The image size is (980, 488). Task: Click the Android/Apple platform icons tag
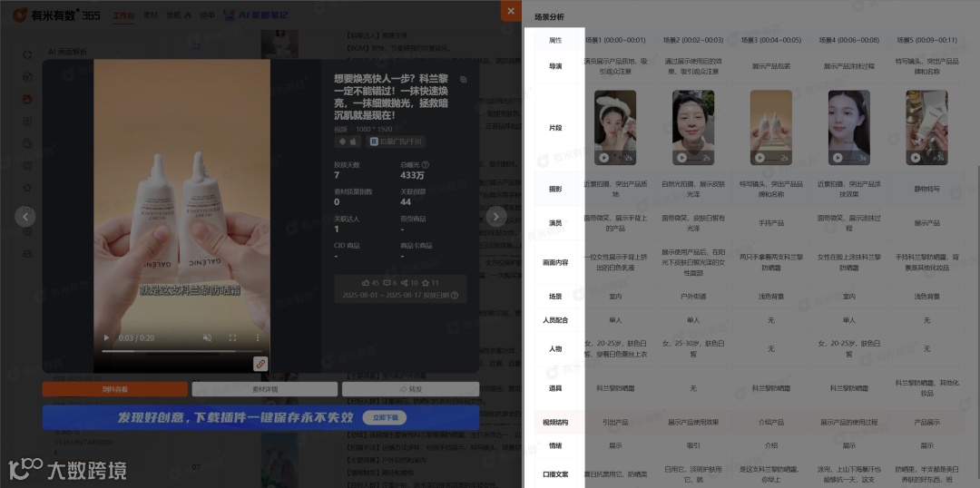click(x=348, y=142)
